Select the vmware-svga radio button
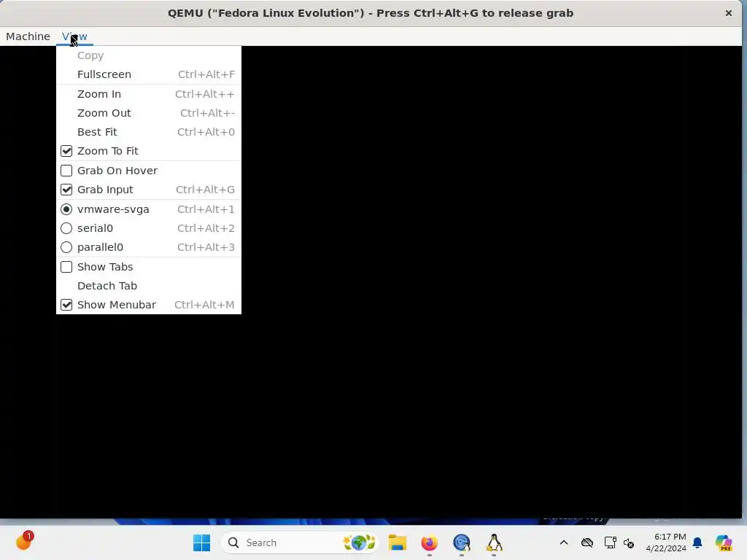This screenshot has width=747, height=560. [66, 209]
